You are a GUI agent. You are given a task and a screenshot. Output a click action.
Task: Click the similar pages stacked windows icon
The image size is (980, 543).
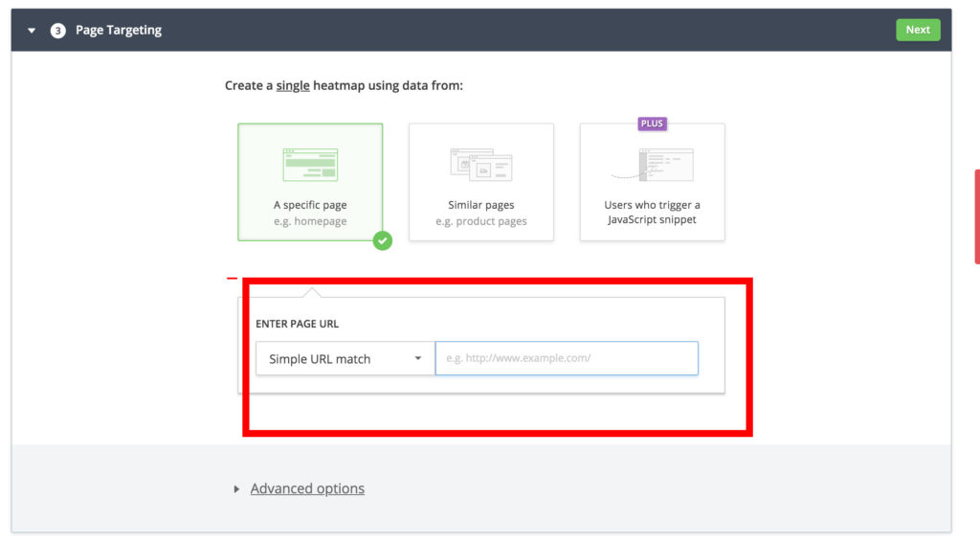coord(481,165)
